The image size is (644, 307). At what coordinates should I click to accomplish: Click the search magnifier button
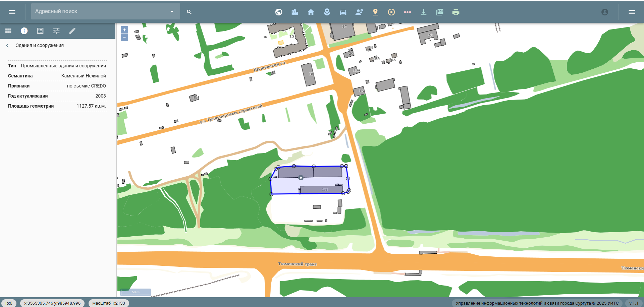pyautogui.click(x=189, y=12)
